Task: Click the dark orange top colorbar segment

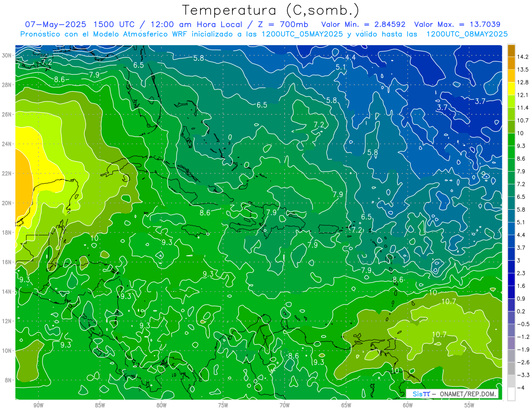Action: [511, 51]
